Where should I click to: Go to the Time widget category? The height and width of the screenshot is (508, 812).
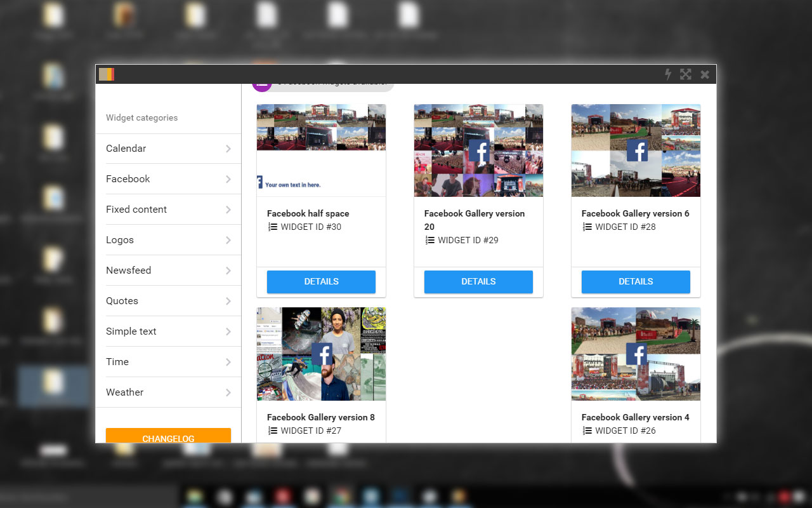coord(168,362)
